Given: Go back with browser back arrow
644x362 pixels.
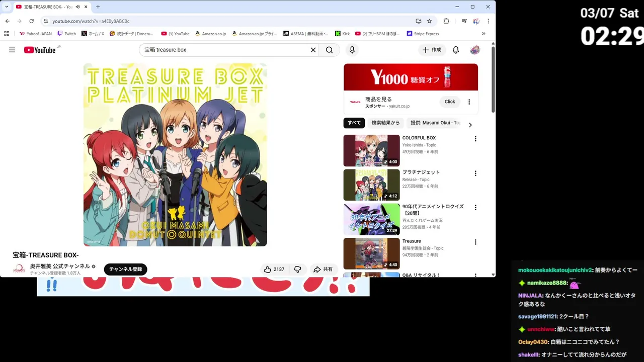Looking at the screenshot, I should tap(7, 21).
